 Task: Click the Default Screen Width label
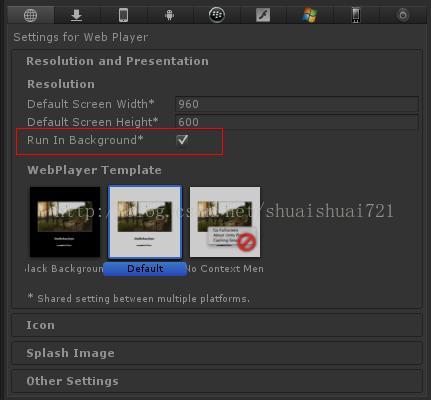click(91, 104)
